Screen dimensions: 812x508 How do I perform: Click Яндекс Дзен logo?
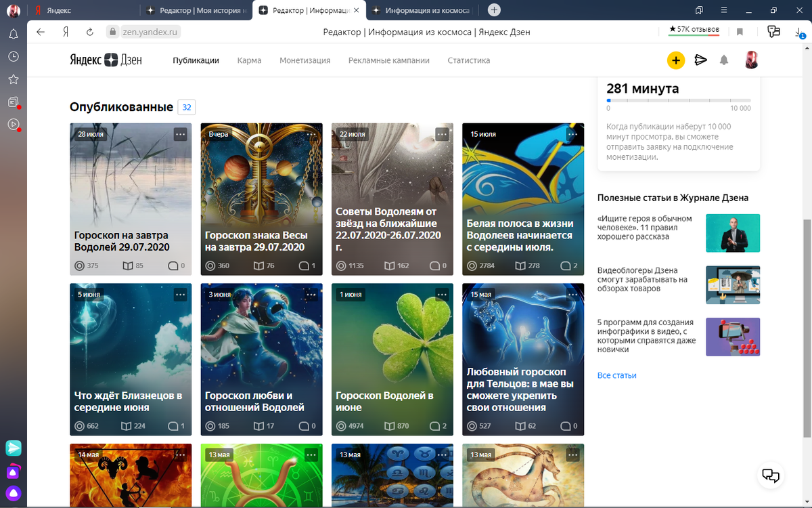pyautogui.click(x=106, y=60)
